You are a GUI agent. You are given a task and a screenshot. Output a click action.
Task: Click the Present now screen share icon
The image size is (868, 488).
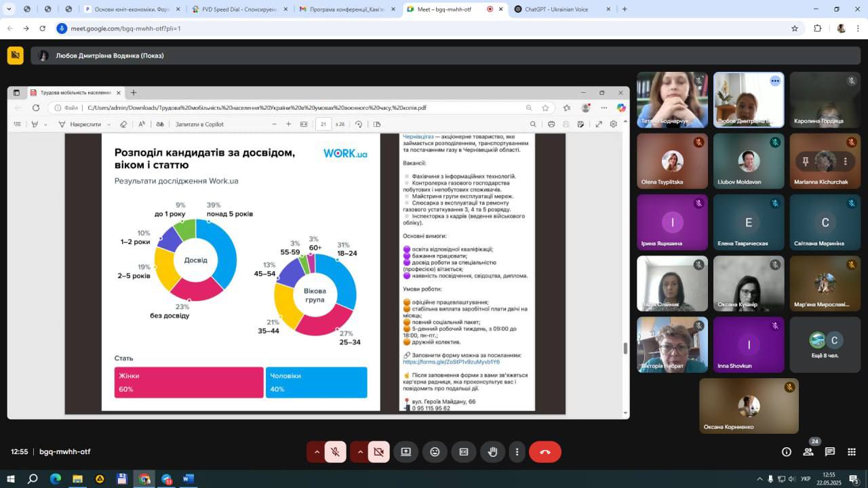click(x=406, y=451)
